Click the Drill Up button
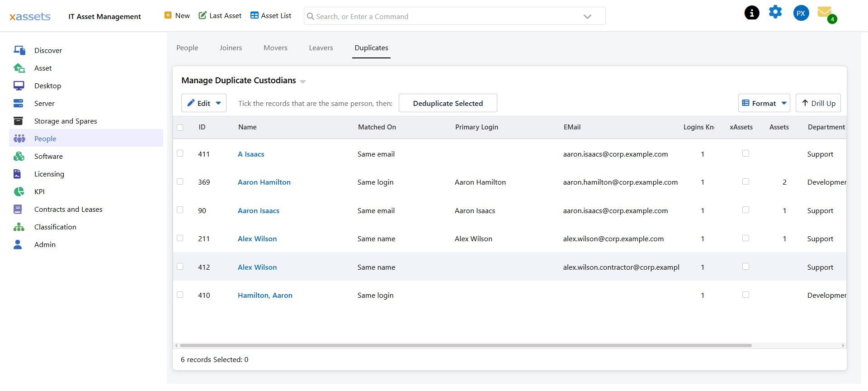This screenshot has height=391, width=868. pyautogui.click(x=818, y=103)
